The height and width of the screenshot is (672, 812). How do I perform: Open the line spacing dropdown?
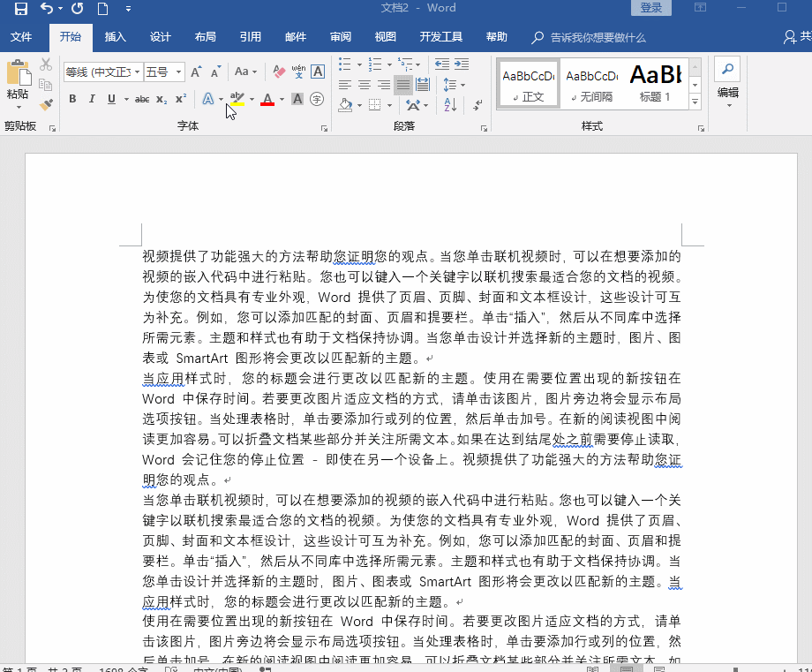(x=453, y=85)
